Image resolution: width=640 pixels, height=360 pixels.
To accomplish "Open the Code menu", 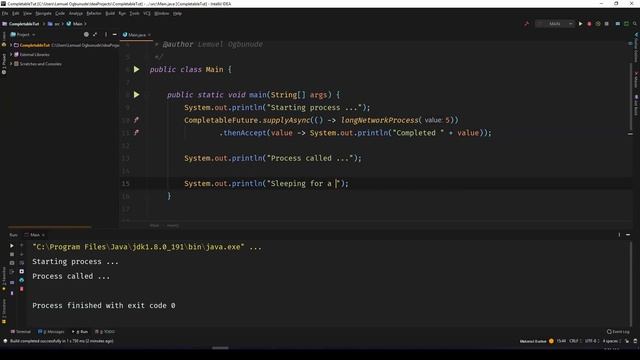I will 60,13.
